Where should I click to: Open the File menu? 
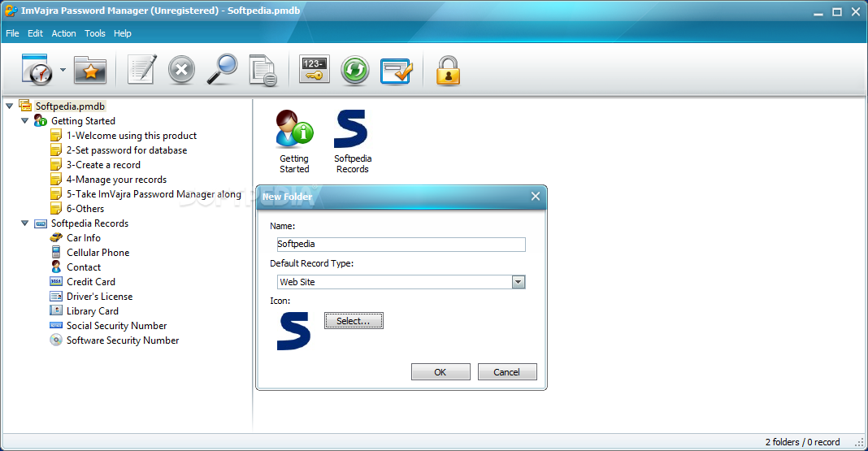pos(12,33)
